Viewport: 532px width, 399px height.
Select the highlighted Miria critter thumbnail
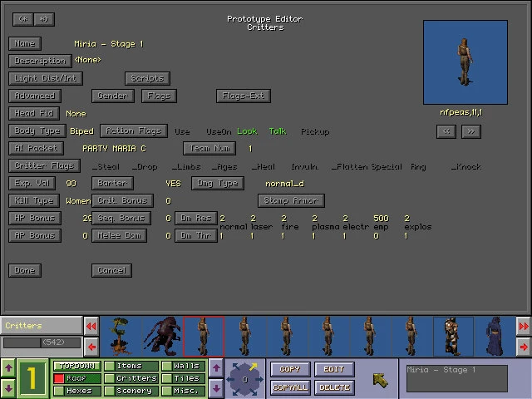(x=204, y=336)
